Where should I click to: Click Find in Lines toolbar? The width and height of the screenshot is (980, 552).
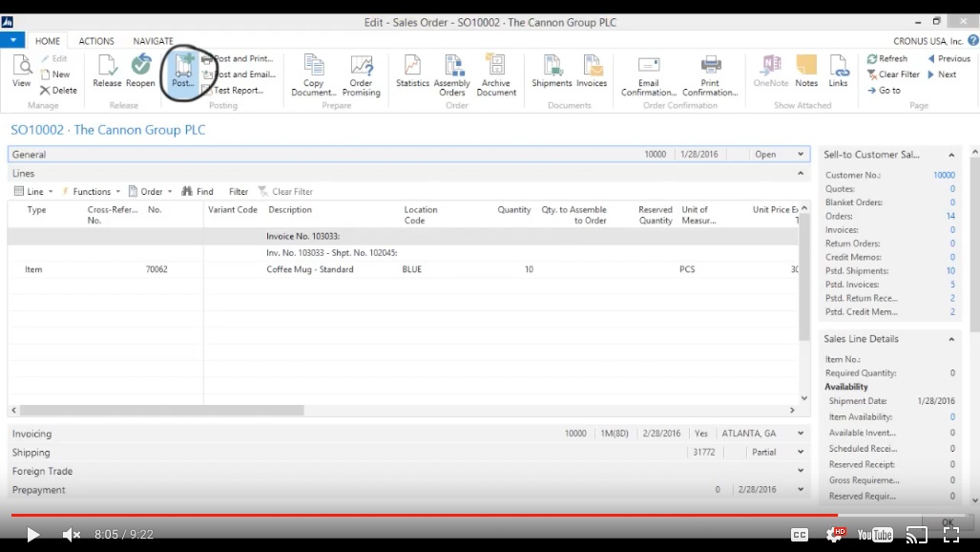click(x=198, y=192)
